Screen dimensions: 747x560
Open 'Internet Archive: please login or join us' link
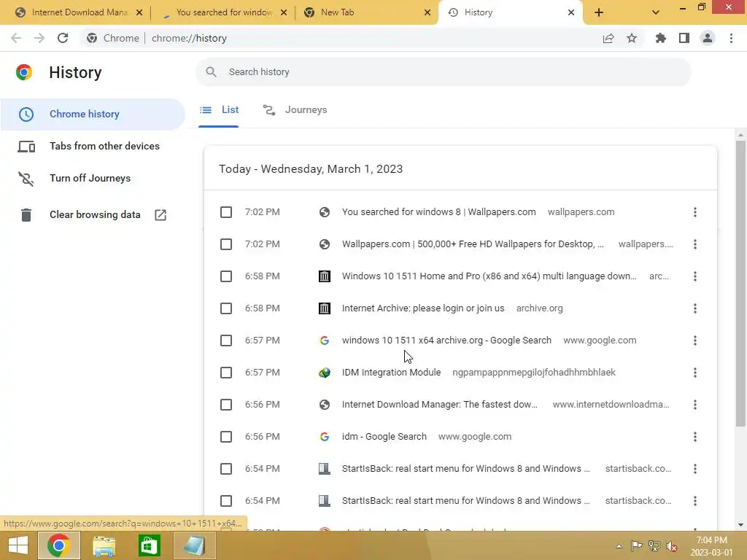coord(423,308)
